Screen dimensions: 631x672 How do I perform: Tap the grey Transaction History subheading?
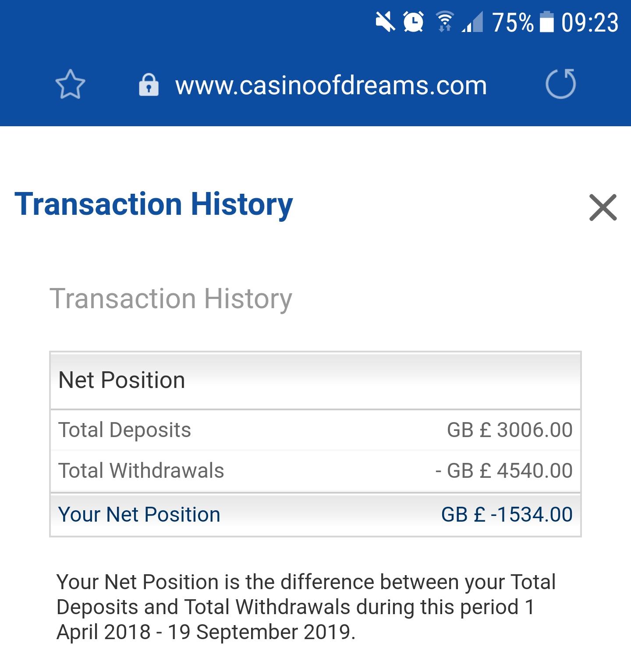pyautogui.click(x=171, y=299)
